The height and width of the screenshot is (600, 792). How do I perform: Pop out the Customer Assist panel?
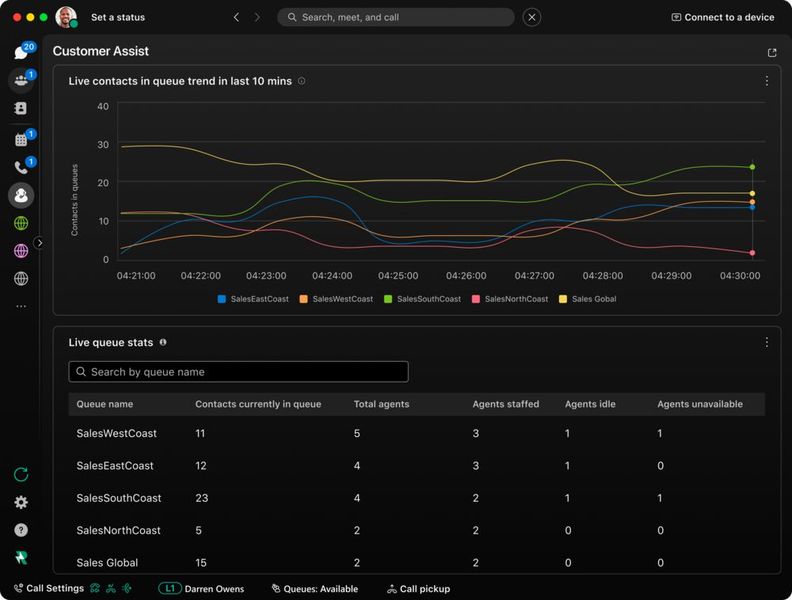tap(771, 52)
